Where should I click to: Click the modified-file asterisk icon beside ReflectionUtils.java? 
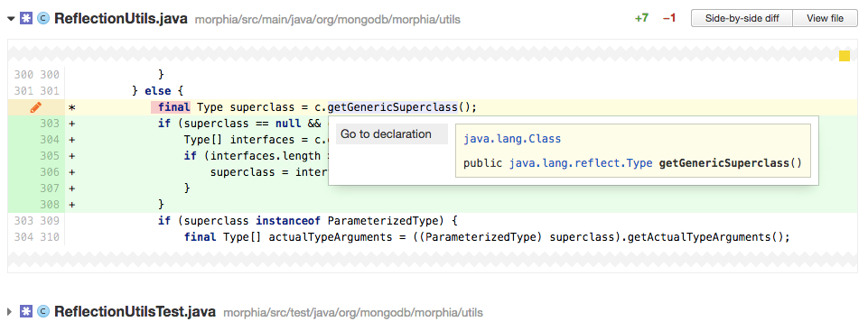26,18
